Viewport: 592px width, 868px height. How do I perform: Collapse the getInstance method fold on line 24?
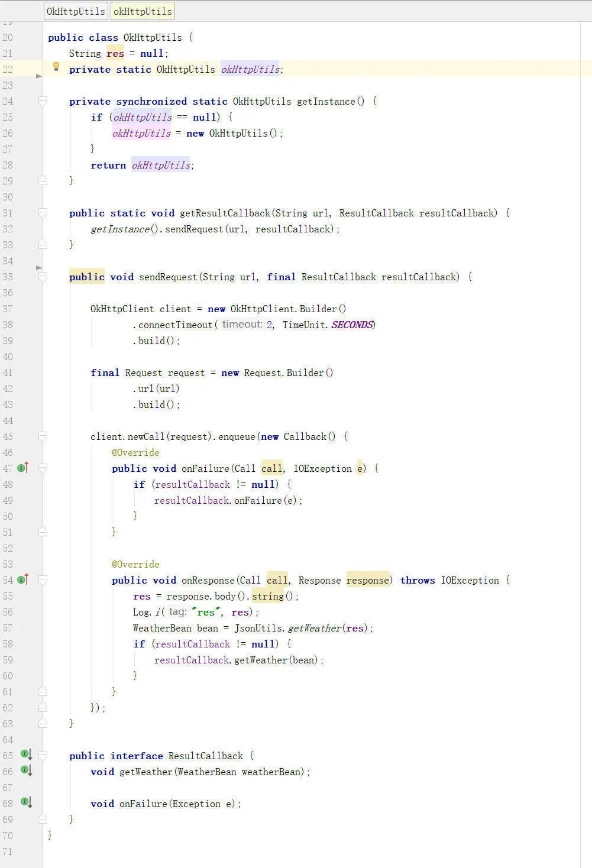pyautogui.click(x=43, y=101)
